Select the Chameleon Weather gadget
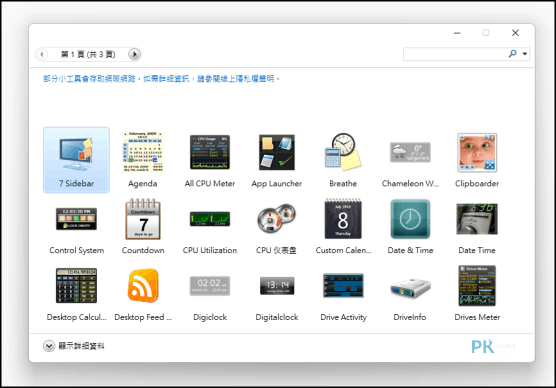The height and width of the screenshot is (388, 556). click(x=410, y=152)
